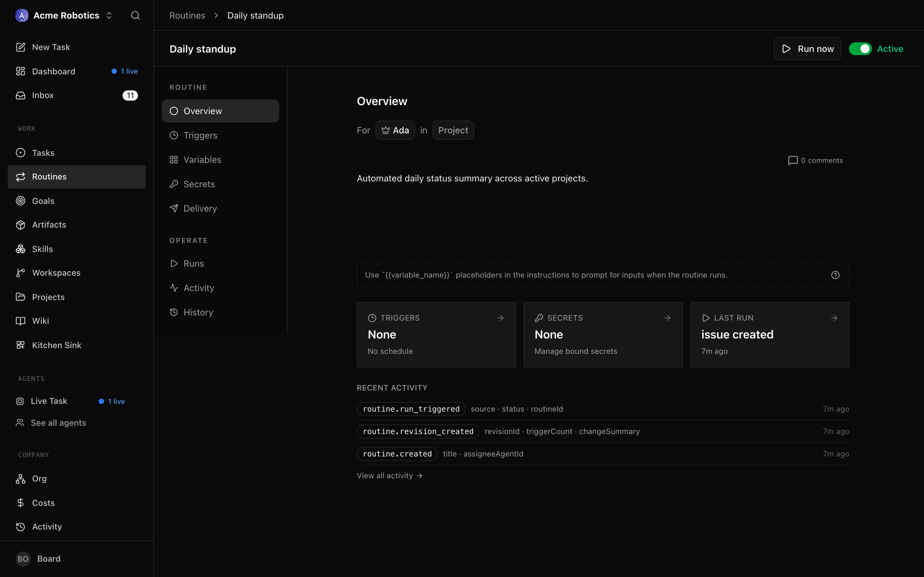Select the Delivery routine tab

coord(220,209)
